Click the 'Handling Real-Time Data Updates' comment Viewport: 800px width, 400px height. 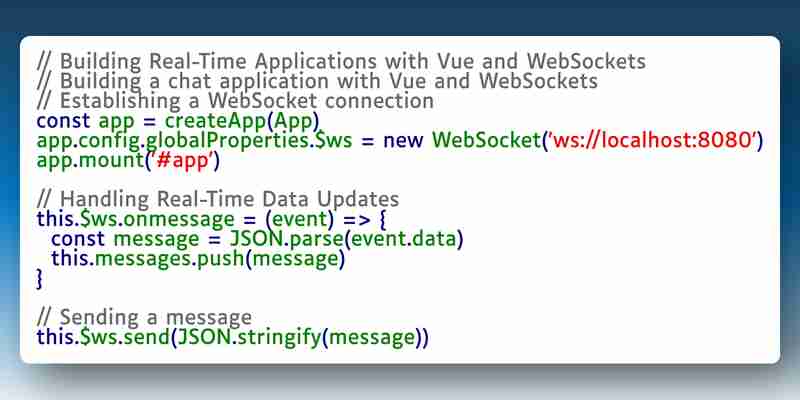point(218,199)
